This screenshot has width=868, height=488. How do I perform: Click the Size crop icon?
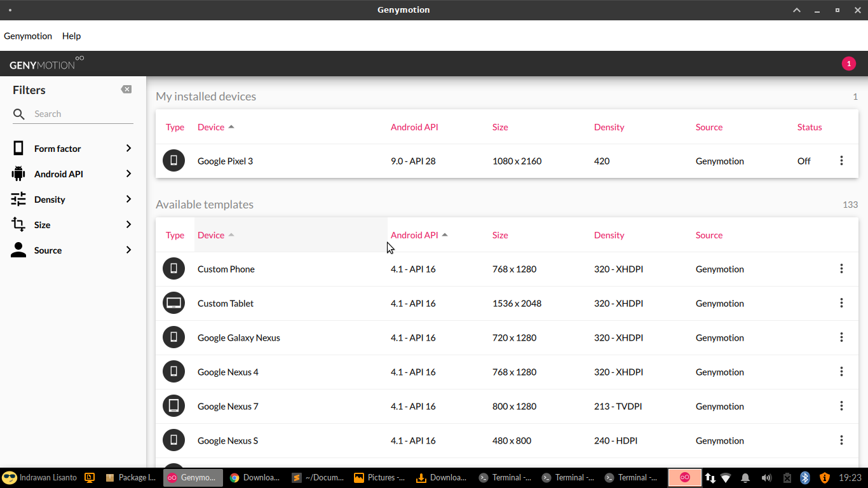point(18,224)
